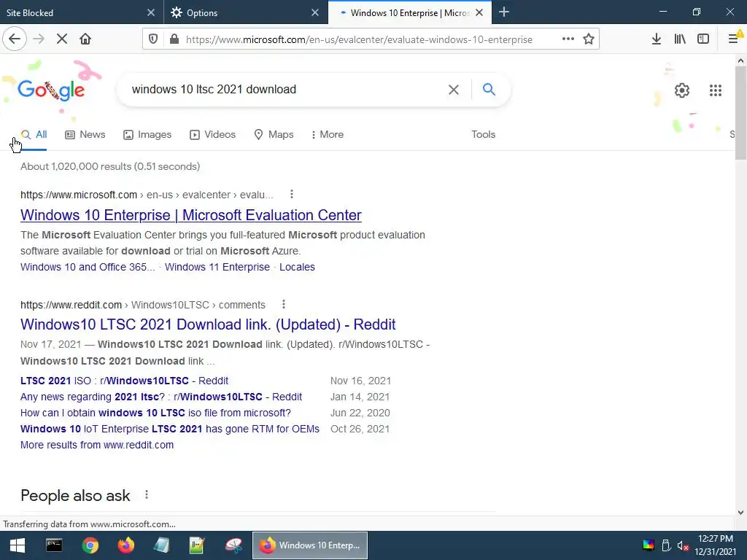Screen dimensions: 747x560
Task: Select the All search results tab
Action: click(x=34, y=135)
